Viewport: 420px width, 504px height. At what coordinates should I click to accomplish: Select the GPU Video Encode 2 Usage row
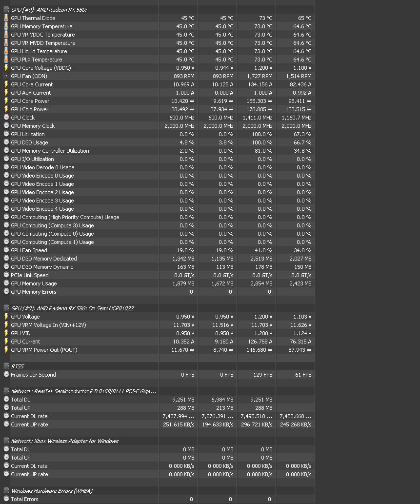pyautogui.click(x=158, y=192)
